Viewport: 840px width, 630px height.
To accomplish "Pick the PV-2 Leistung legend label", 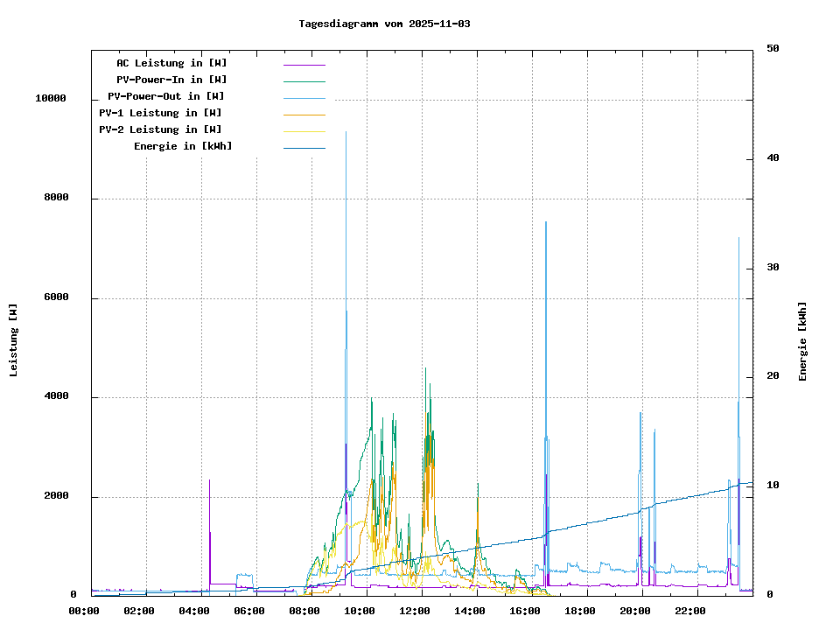I will (160, 129).
